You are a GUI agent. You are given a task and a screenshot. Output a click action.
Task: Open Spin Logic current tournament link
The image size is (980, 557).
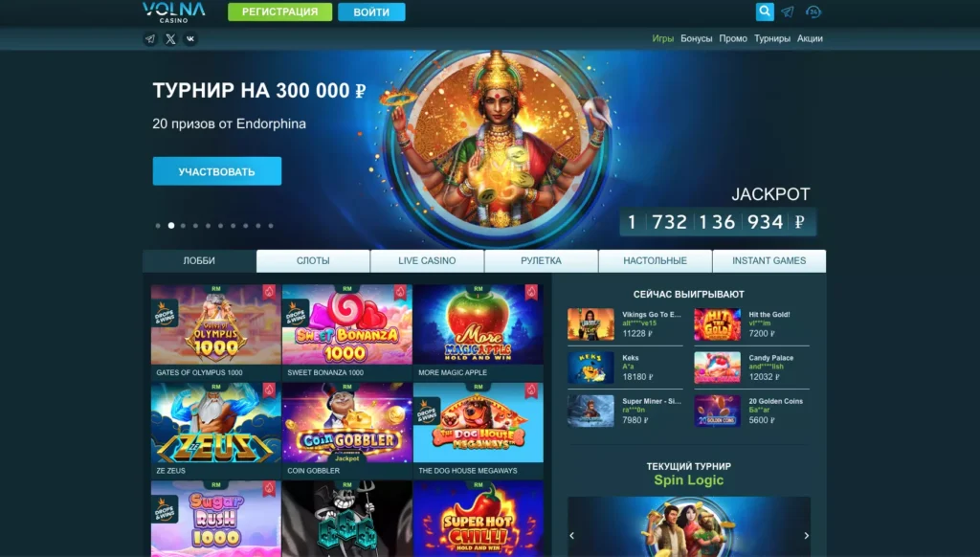(689, 480)
